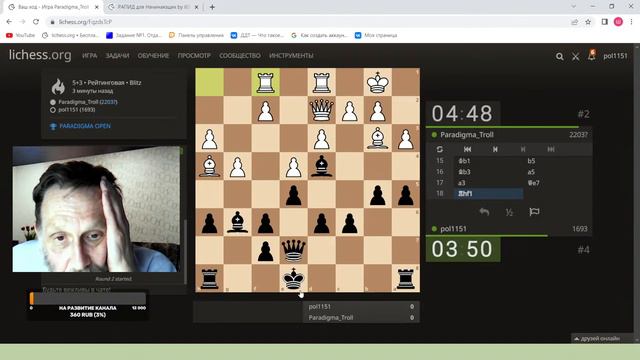Open the Chrome three-dot menu
The height and width of the screenshot is (360, 640).
click(631, 22)
